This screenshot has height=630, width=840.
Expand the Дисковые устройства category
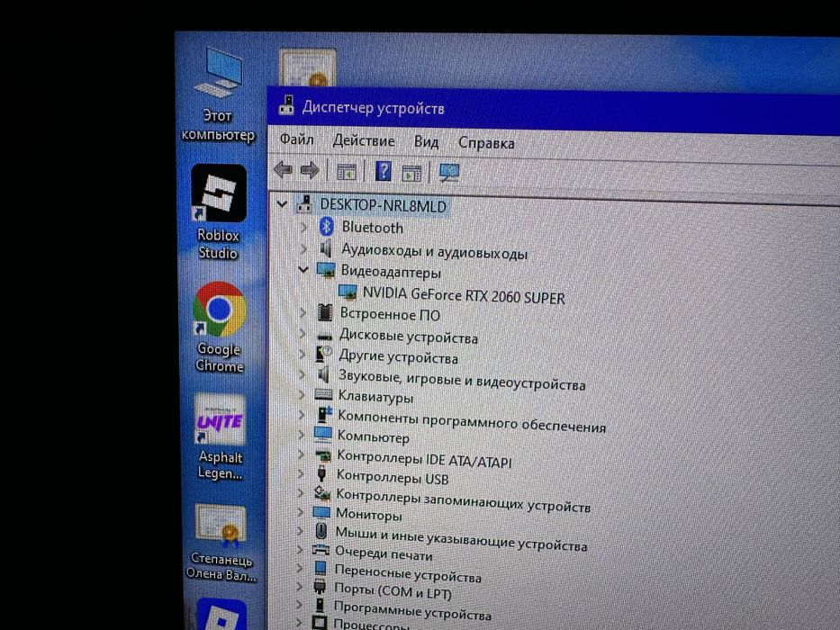pyautogui.click(x=303, y=334)
